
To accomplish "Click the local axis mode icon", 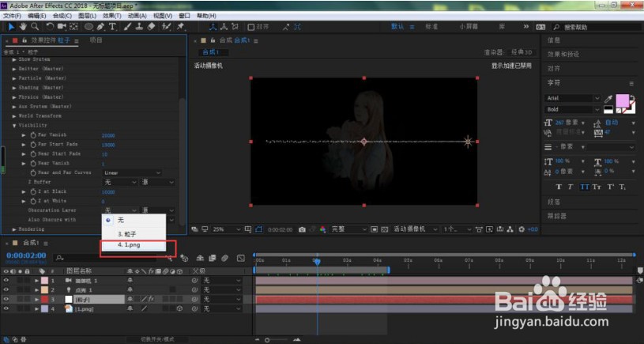I will click(x=213, y=27).
